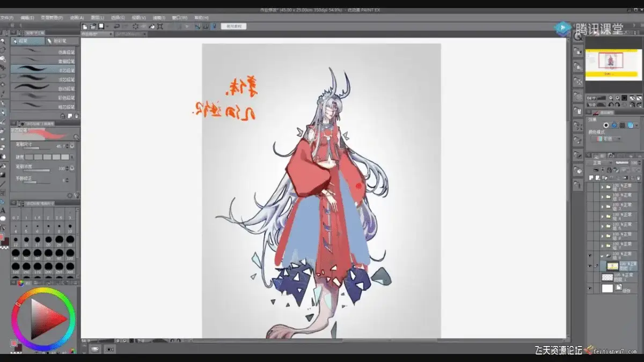Click the Save icon in the command bar
644x362 pixels.
point(100,26)
